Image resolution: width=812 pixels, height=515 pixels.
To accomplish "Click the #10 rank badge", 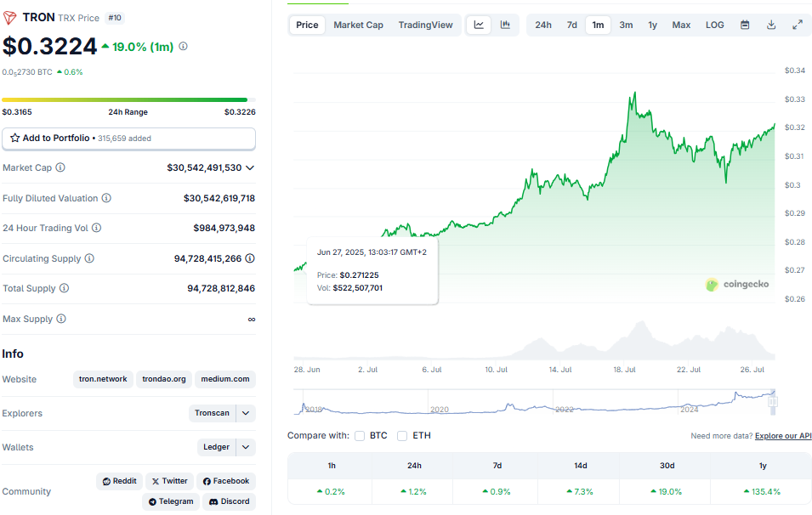I will coord(115,18).
